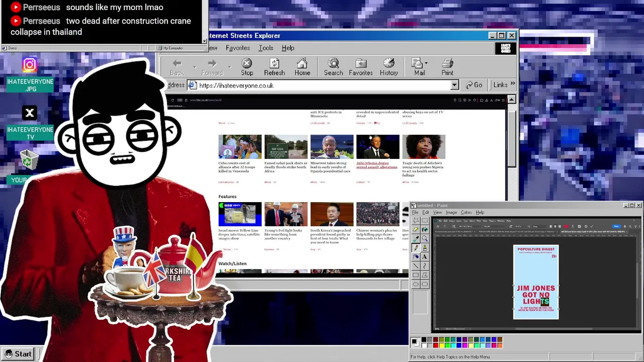This screenshot has height=362, width=644.
Task: Select the Airbrush tool in Paint
Action: 416,256
